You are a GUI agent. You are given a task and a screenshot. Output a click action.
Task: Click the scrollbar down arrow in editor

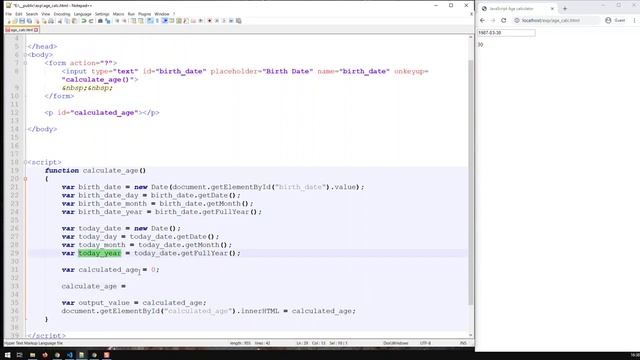470,335
